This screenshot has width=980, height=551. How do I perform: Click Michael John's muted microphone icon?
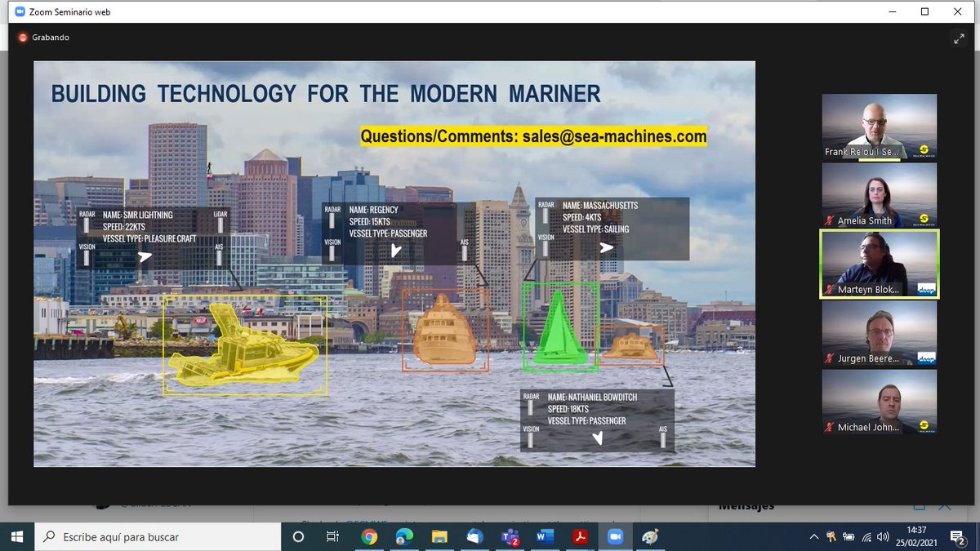pyautogui.click(x=830, y=427)
